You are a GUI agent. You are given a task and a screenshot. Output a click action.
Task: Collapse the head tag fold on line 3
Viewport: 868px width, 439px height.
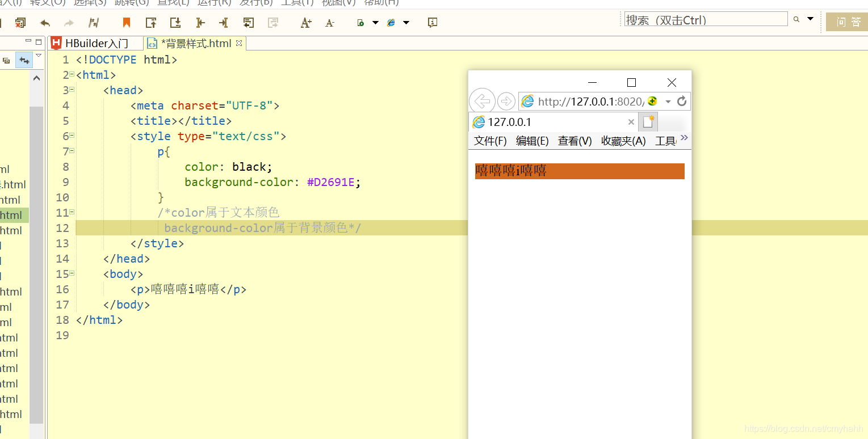72,90
